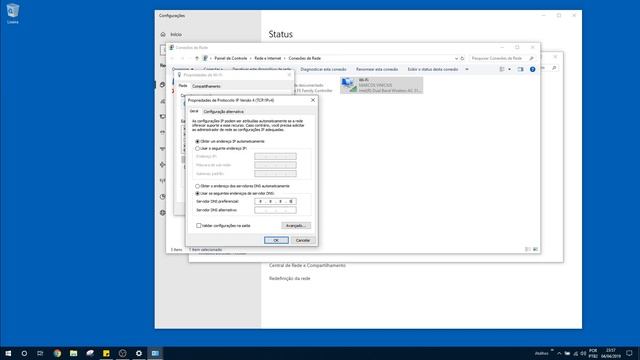Select the Wi-Fi network adapter item
Image resolution: width=640 pixels, height=360 pixels.
pos(381,85)
